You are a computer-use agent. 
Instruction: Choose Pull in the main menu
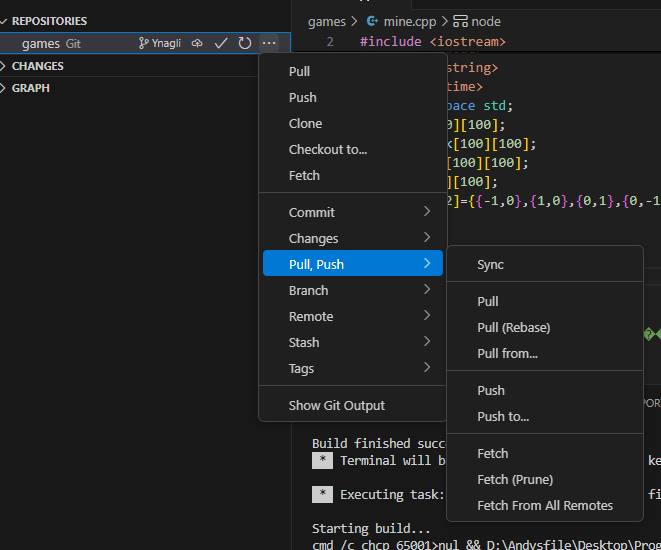point(352,72)
